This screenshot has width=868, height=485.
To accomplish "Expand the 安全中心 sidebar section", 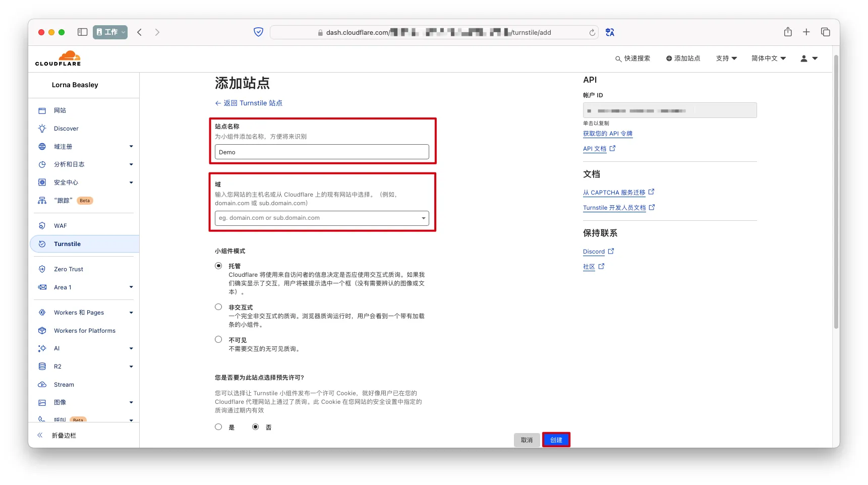I will (x=131, y=183).
